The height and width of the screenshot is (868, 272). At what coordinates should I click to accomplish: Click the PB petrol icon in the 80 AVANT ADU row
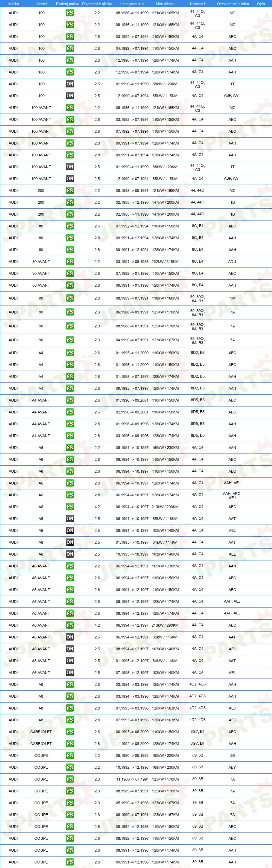coord(70,262)
